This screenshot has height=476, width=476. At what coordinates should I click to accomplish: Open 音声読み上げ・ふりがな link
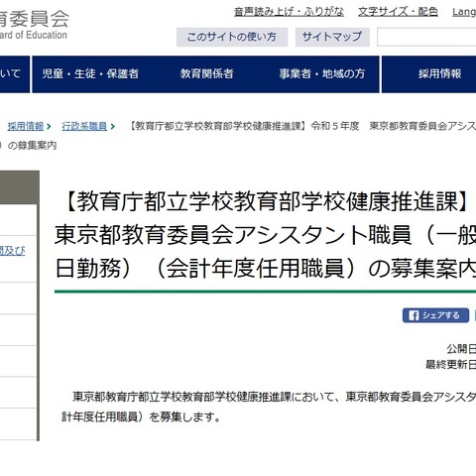289,12
